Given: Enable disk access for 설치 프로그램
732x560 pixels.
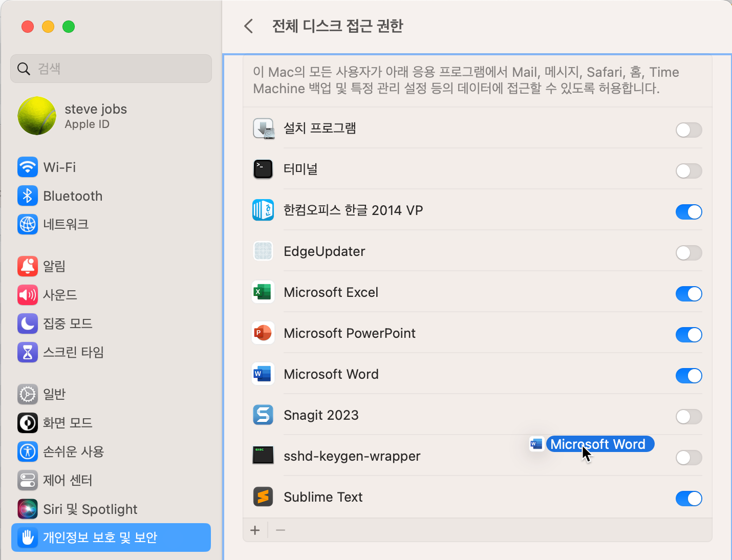Looking at the screenshot, I should coord(688,130).
